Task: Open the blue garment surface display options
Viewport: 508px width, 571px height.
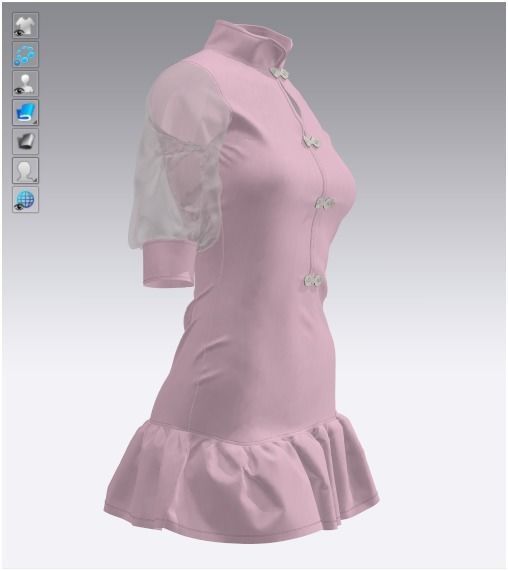Action: click(x=25, y=113)
